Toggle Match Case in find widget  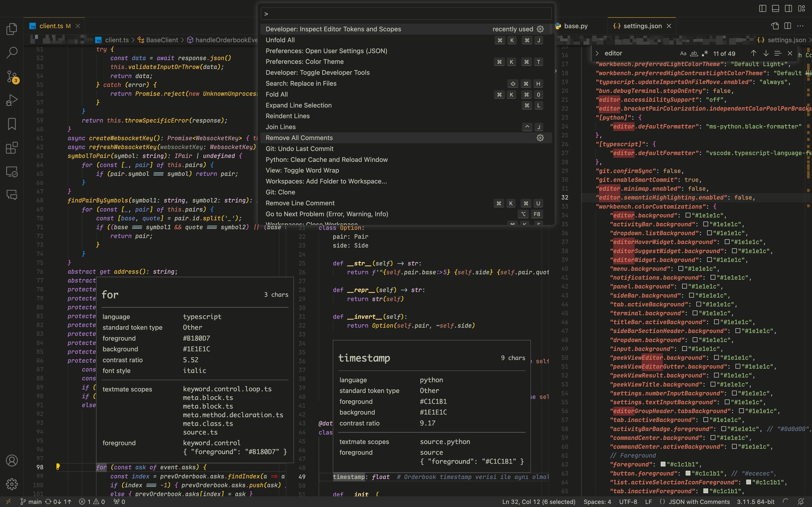683,54
